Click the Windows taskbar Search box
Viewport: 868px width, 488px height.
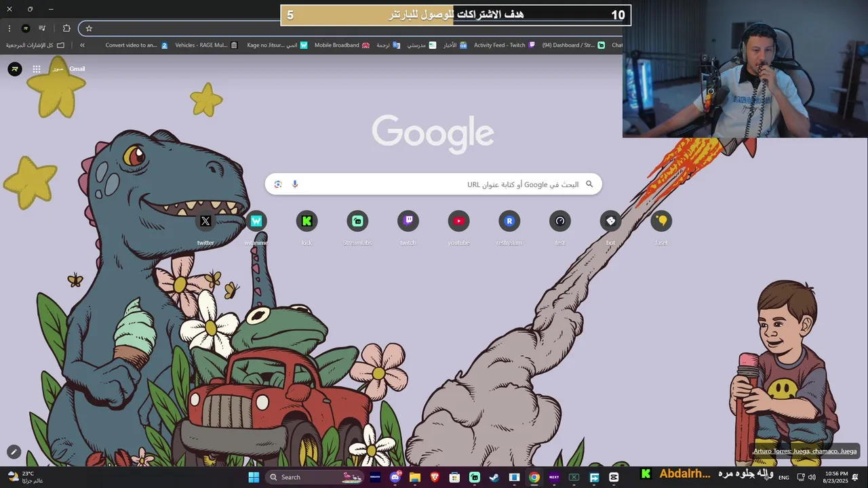313,477
